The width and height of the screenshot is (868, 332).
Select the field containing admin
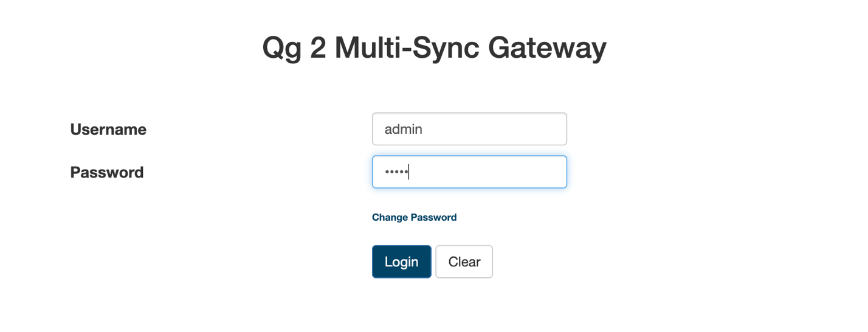(469, 129)
